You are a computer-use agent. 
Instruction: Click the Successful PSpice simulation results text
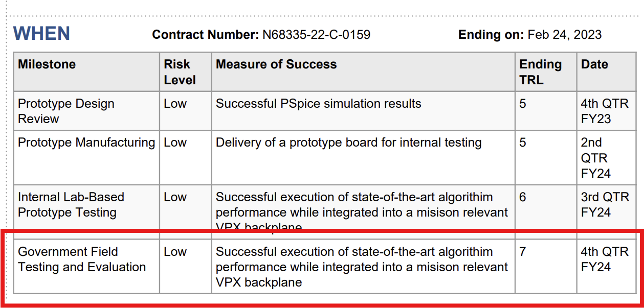(318, 104)
